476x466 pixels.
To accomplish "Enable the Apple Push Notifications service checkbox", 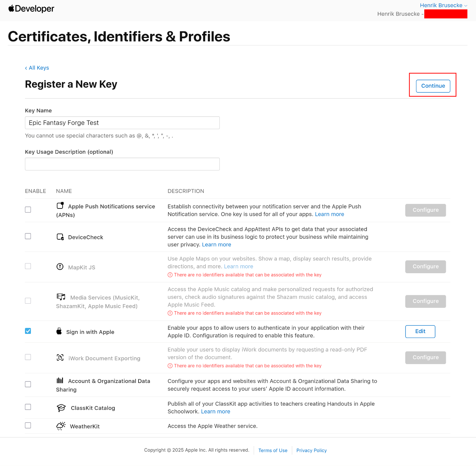I will [28, 210].
